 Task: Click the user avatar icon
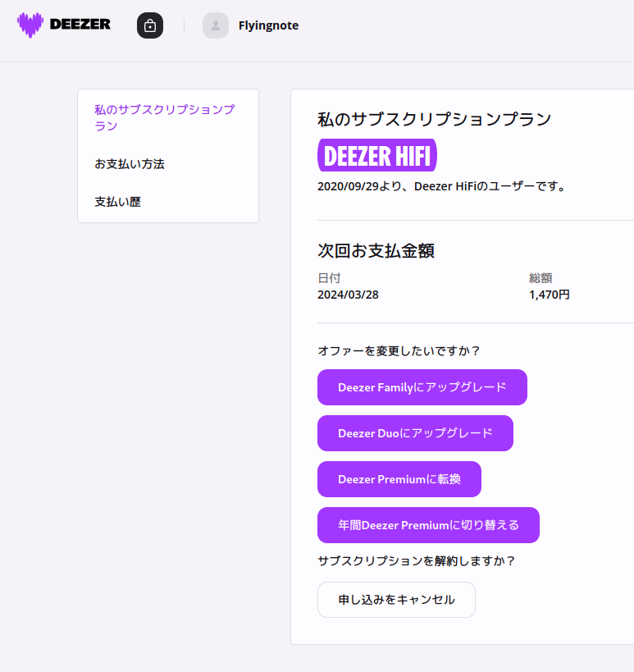coord(216,25)
